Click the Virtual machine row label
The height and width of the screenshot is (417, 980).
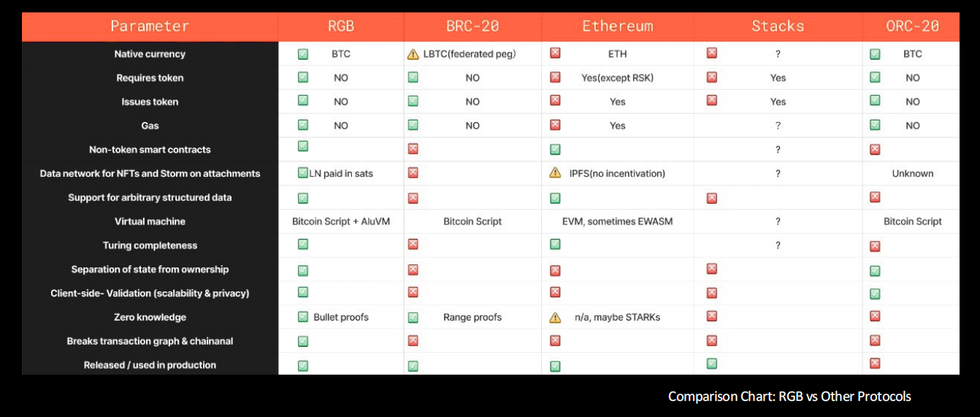pyautogui.click(x=150, y=221)
